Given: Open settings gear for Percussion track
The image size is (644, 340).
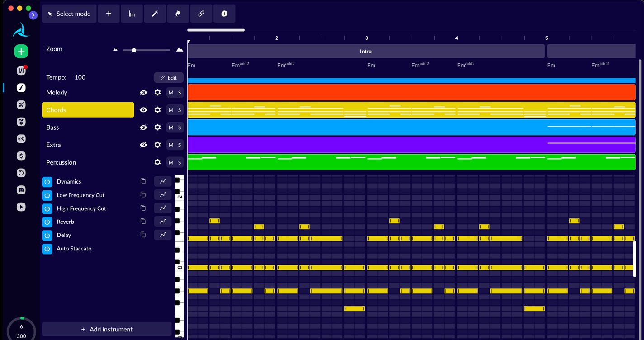Looking at the screenshot, I should [x=157, y=162].
